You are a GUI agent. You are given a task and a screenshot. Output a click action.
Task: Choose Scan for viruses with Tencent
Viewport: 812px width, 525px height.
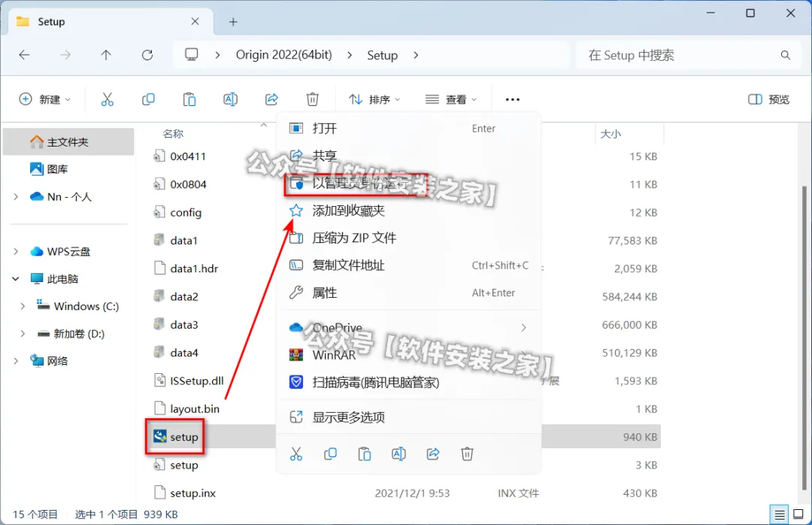(x=410, y=383)
